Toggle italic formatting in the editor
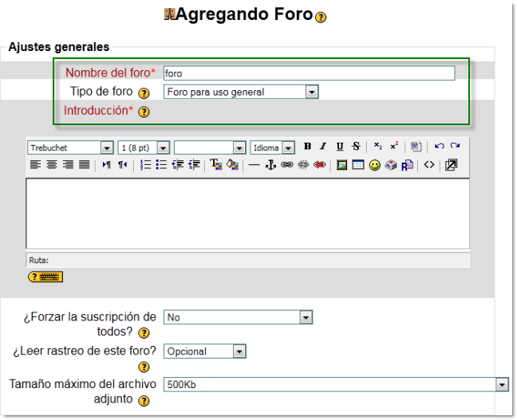 click(x=323, y=147)
